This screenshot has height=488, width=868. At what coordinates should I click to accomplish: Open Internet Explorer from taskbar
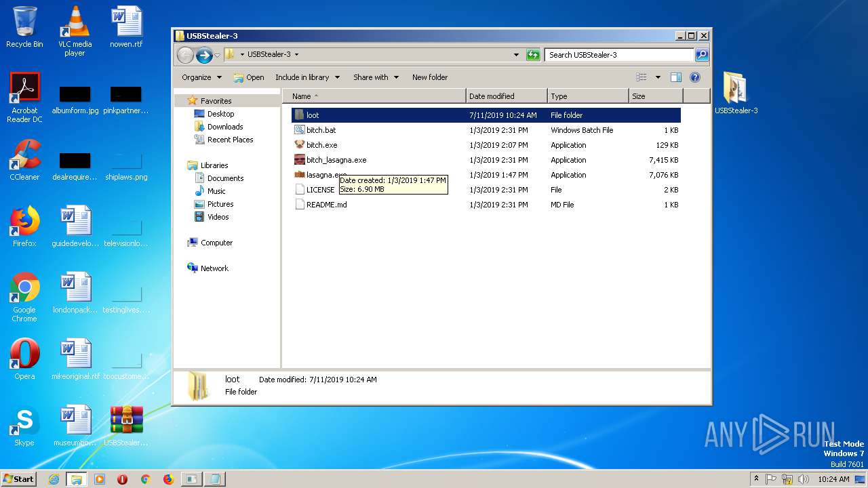(54, 479)
